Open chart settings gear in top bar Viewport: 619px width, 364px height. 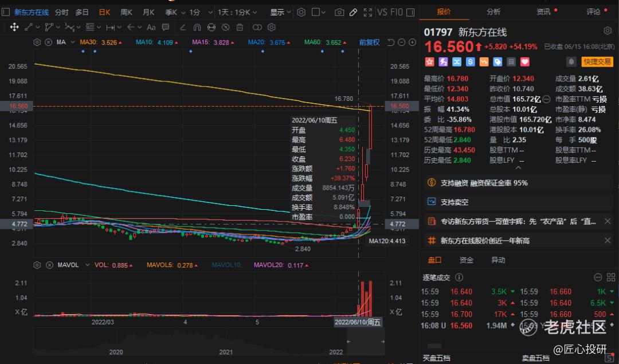click(301, 13)
